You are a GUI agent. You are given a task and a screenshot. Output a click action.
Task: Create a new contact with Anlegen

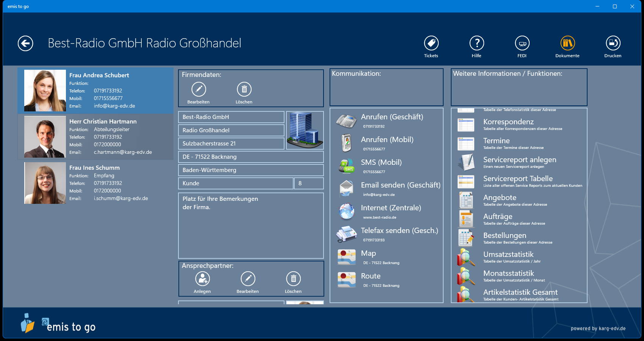click(x=202, y=279)
